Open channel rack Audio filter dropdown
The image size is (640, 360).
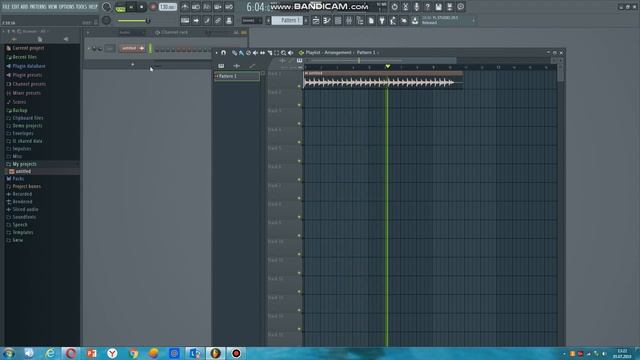click(x=131, y=32)
